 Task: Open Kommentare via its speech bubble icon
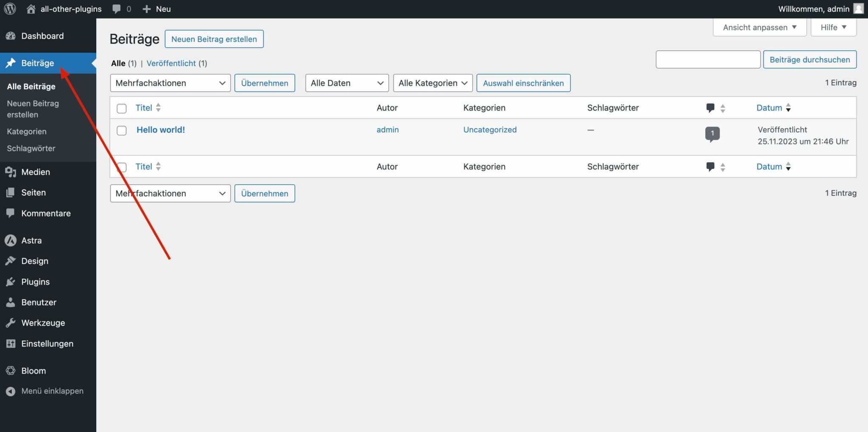point(11,213)
